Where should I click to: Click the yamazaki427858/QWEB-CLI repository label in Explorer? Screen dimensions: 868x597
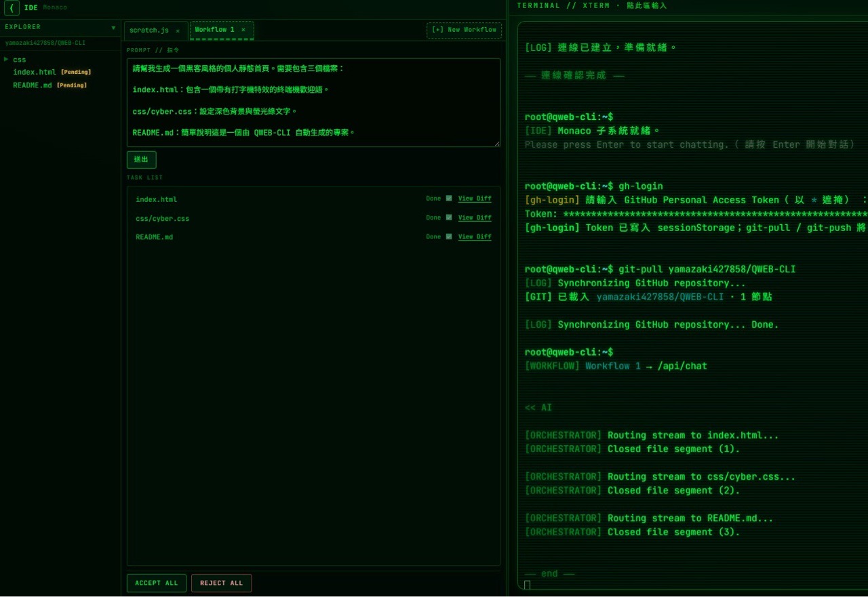pyautogui.click(x=45, y=43)
